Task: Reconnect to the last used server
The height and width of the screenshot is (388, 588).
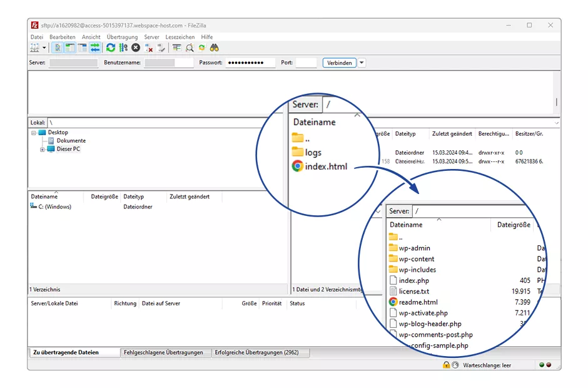Action: coord(161,48)
